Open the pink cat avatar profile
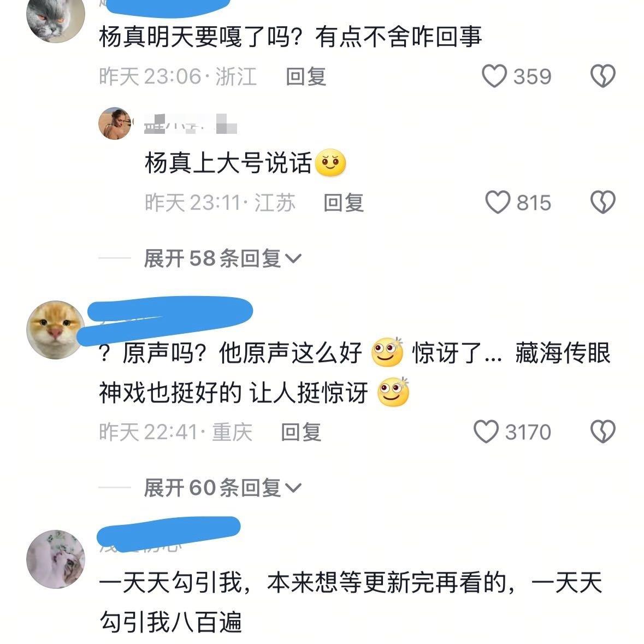This screenshot has height=644, width=644. (x=56, y=559)
